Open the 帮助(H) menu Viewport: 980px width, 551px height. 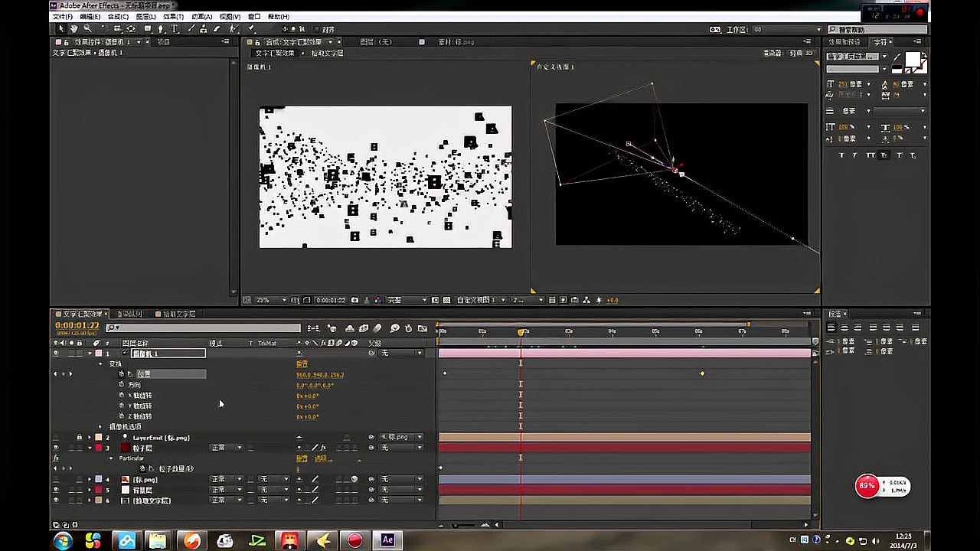279,16
